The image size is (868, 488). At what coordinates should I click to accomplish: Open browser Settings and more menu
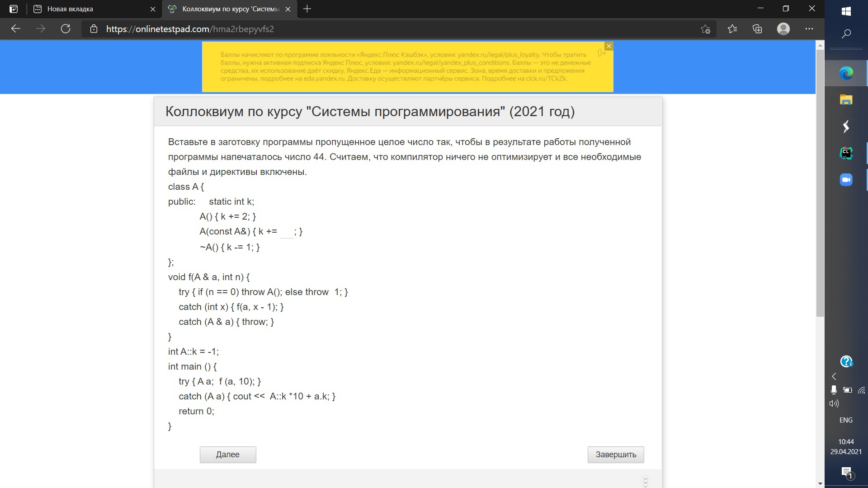pos(809,29)
